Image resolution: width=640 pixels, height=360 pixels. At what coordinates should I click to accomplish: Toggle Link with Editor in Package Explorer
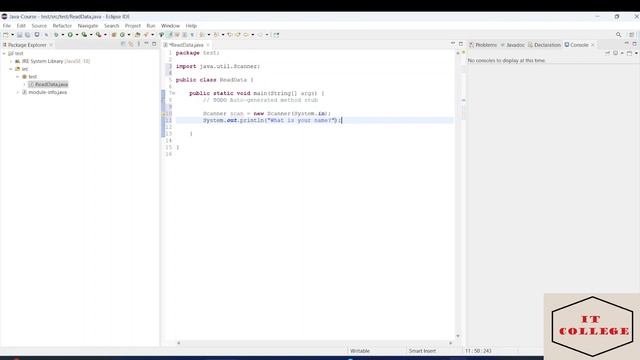click(x=131, y=44)
